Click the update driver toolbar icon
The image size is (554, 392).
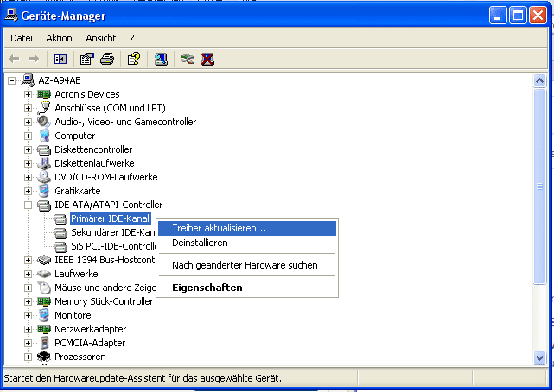coord(187,59)
